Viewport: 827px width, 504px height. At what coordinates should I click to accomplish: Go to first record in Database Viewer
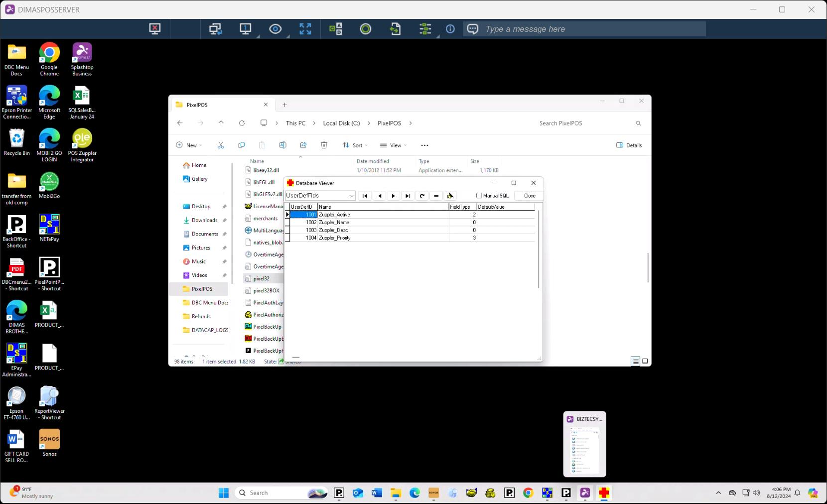point(365,196)
